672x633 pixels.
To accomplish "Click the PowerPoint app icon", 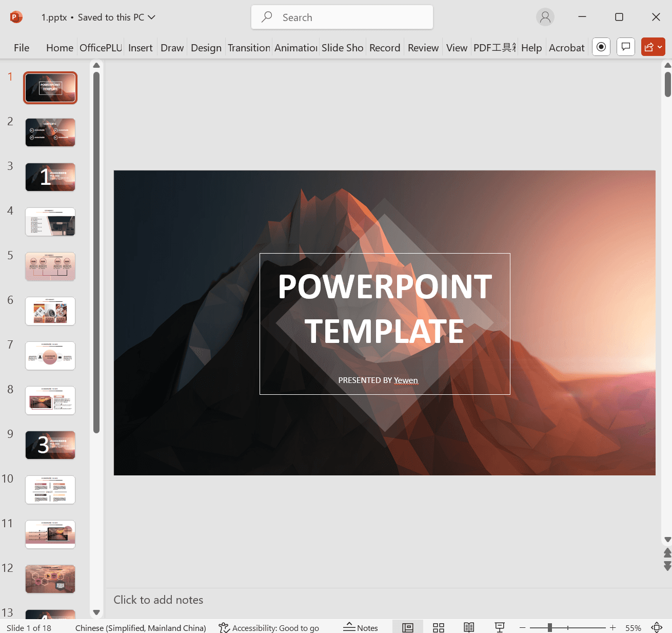I will pyautogui.click(x=16, y=17).
